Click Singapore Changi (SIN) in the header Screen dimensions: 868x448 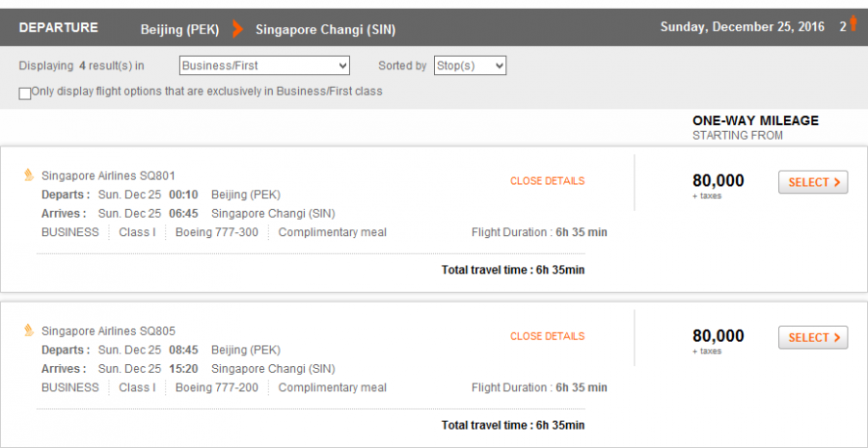(x=325, y=29)
